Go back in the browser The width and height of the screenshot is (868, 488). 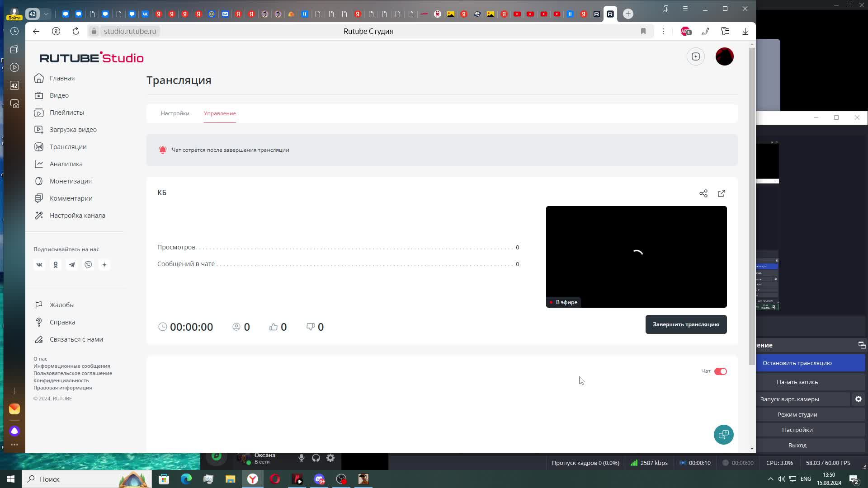pyautogui.click(x=36, y=31)
